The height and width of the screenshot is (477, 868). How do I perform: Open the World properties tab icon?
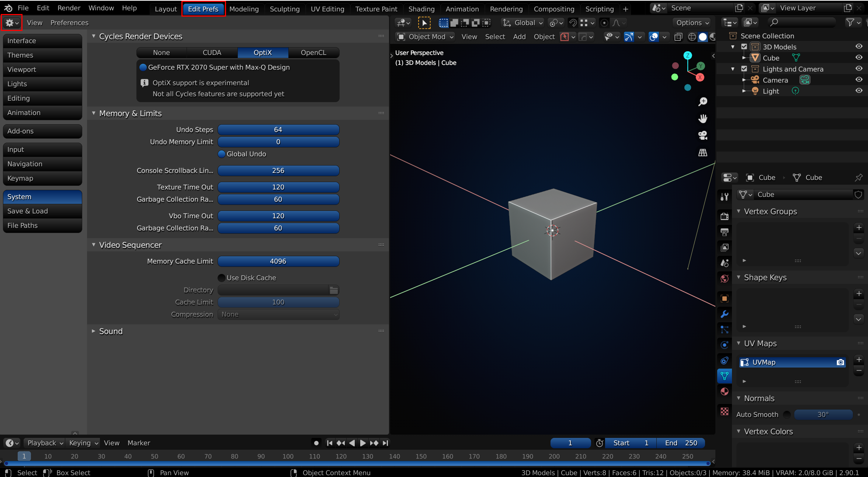tap(725, 278)
